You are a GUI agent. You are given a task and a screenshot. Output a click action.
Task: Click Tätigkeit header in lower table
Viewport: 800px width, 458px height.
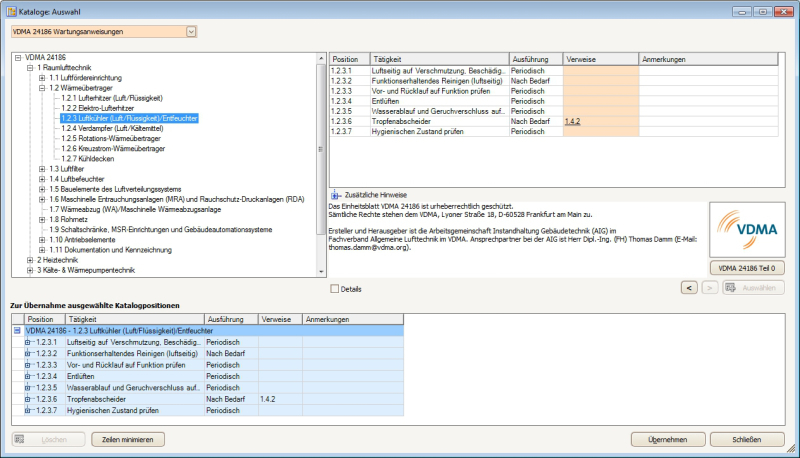coord(135,319)
